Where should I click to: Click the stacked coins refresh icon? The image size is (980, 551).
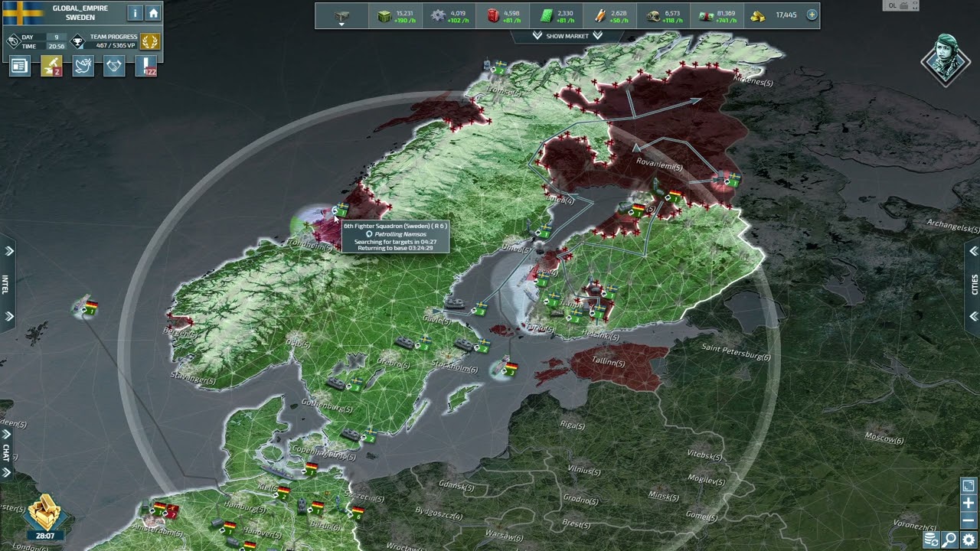932,540
